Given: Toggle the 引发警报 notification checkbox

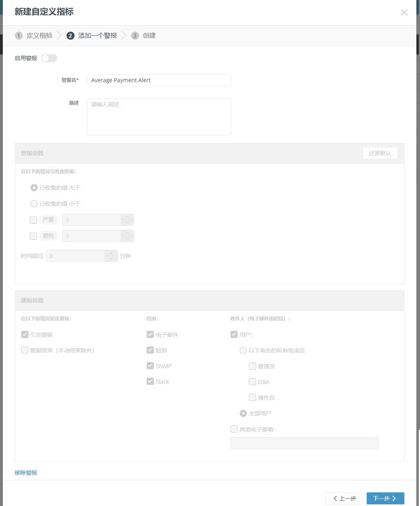Looking at the screenshot, I should pyautogui.click(x=25, y=334).
